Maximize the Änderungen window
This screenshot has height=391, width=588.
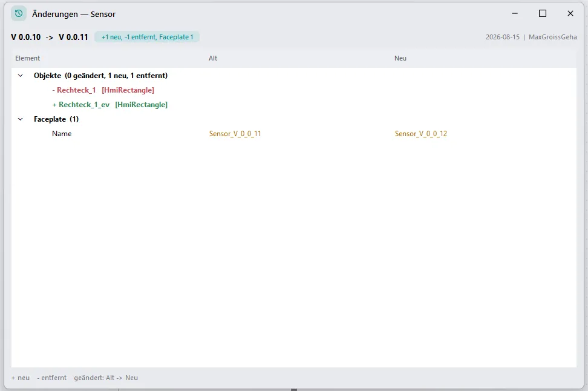[543, 13]
